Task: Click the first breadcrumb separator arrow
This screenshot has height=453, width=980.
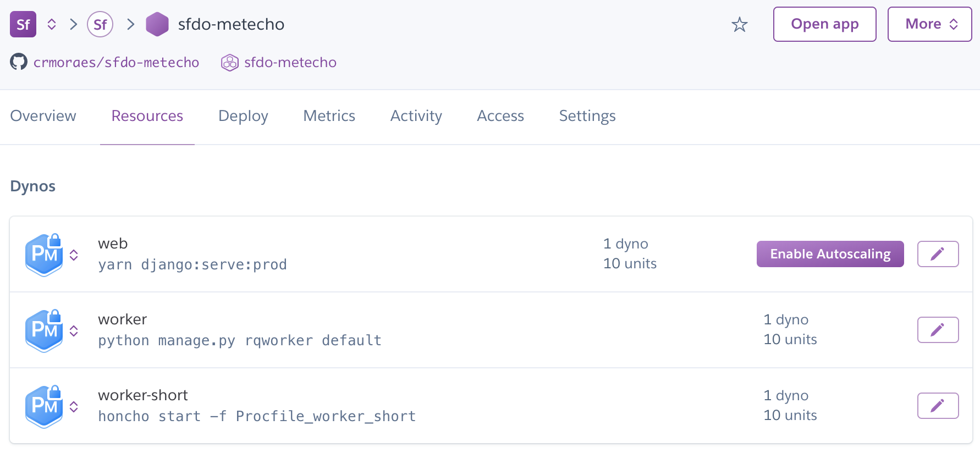Action: click(x=73, y=24)
